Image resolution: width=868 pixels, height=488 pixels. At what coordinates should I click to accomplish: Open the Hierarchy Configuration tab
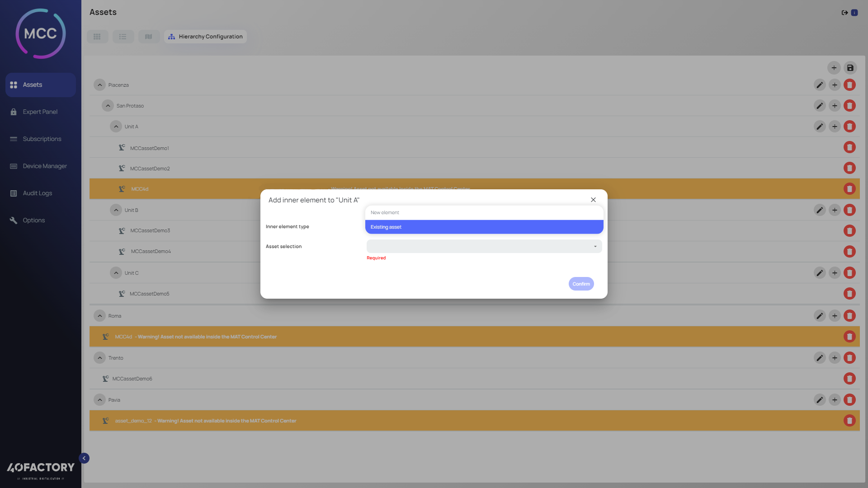(206, 37)
